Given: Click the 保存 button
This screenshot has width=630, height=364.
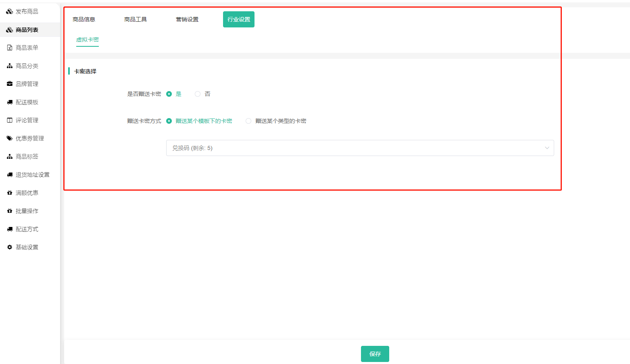Looking at the screenshot, I should (x=375, y=354).
